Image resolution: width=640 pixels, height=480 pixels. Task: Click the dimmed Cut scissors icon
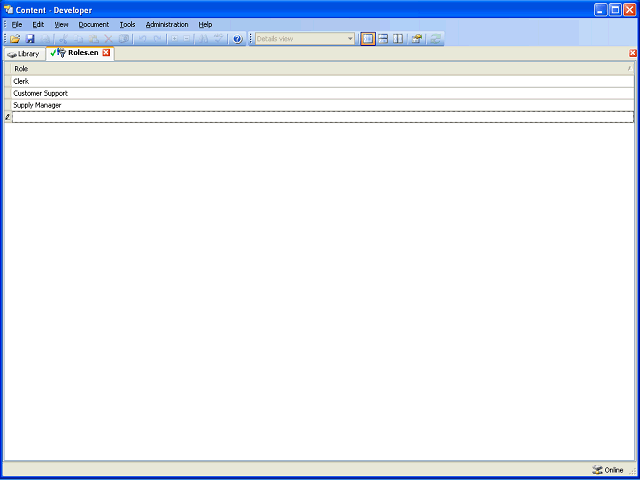click(63, 39)
